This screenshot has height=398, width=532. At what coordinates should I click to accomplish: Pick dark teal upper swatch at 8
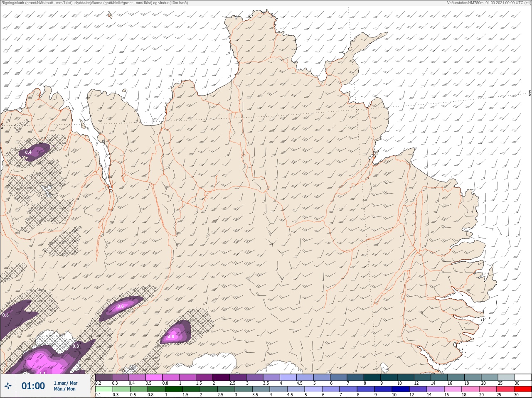click(x=372, y=377)
